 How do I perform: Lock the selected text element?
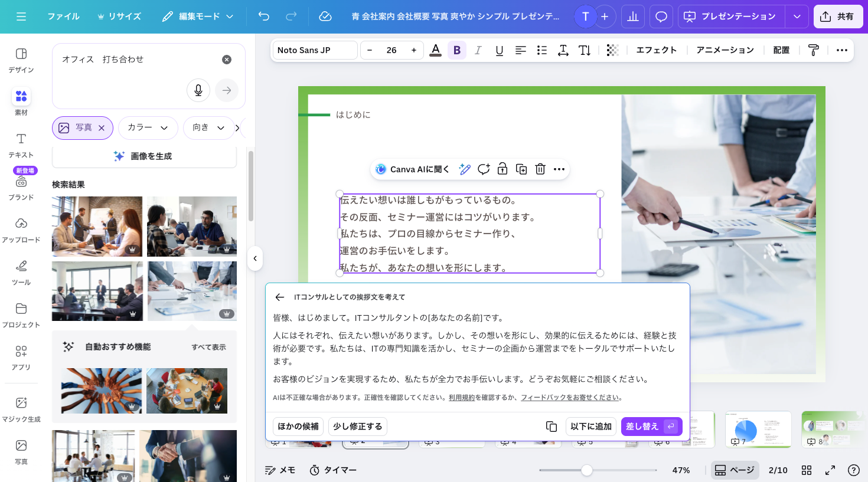(502, 169)
